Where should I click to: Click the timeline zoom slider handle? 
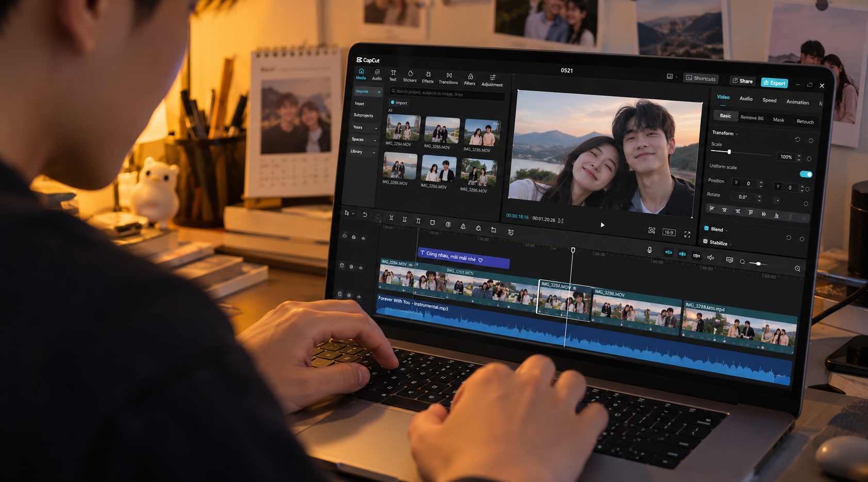(758, 263)
